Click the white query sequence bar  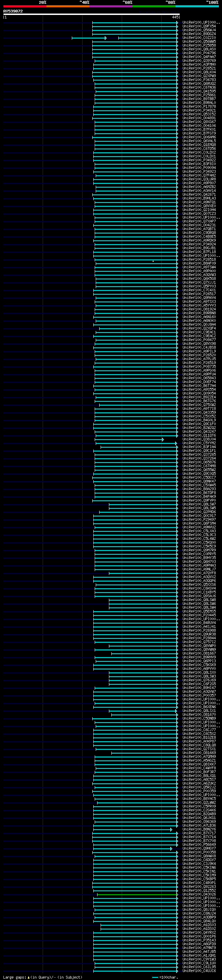tap(92, 14)
